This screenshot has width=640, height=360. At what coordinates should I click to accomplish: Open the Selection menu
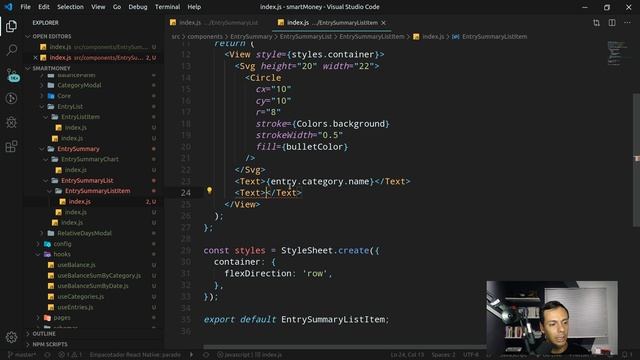point(70,7)
